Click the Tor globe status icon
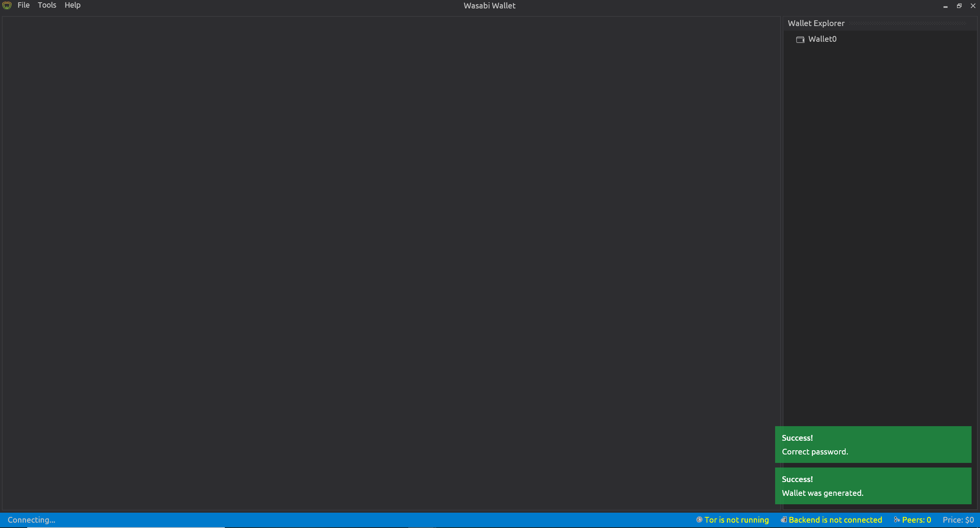The height and width of the screenshot is (528, 980). [699, 520]
